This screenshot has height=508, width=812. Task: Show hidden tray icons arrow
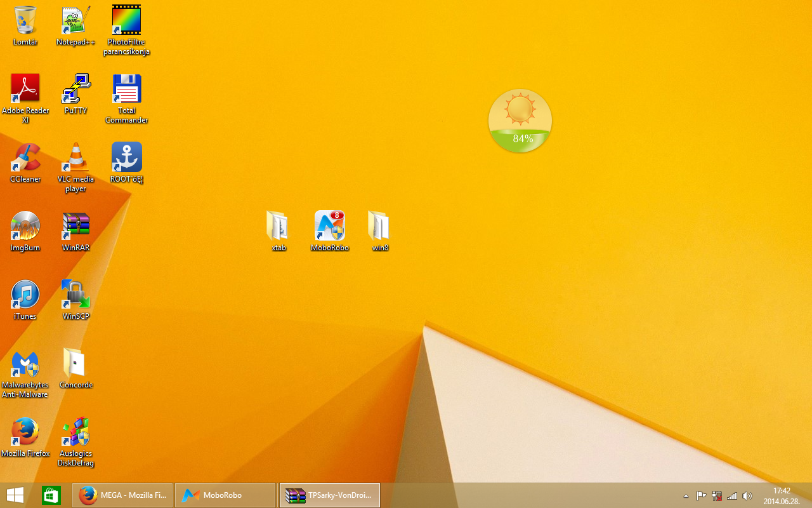tap(686, 496)
